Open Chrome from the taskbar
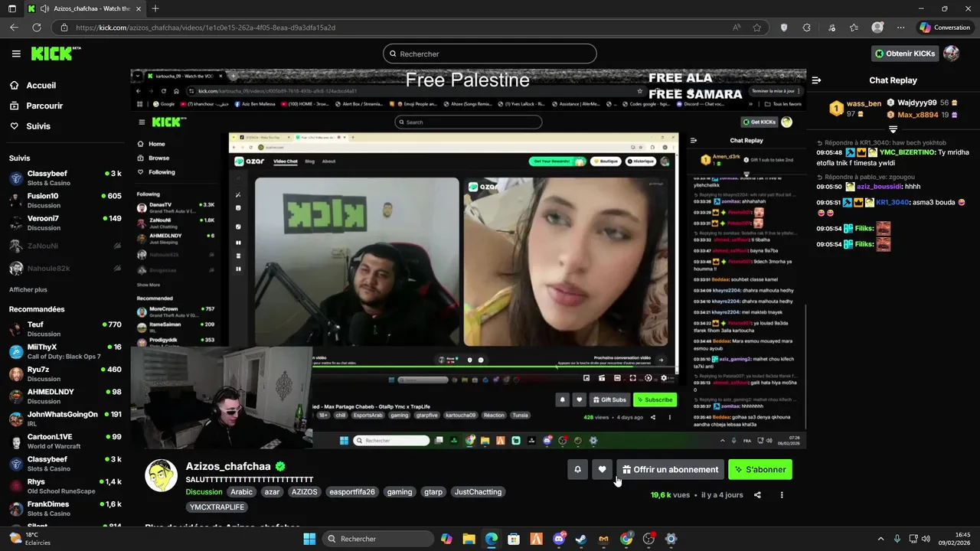 (x=626, y=539)
